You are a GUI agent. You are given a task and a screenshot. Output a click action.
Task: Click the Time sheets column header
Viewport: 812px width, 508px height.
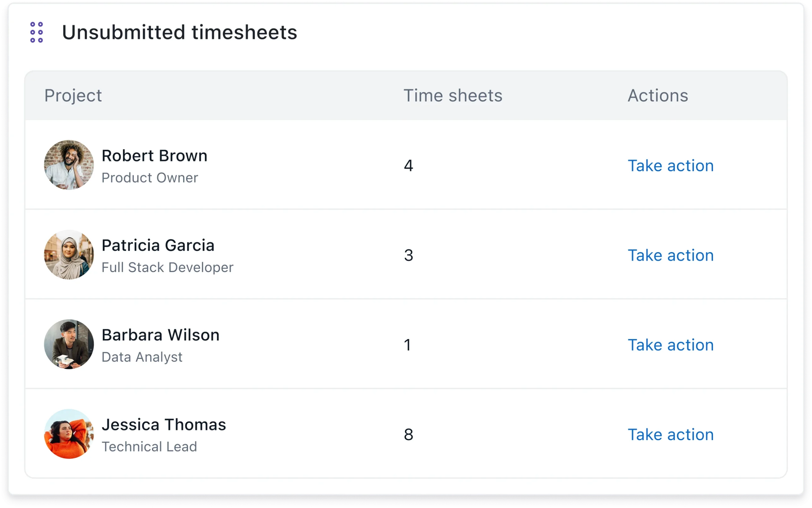click(x=453, y=95)
